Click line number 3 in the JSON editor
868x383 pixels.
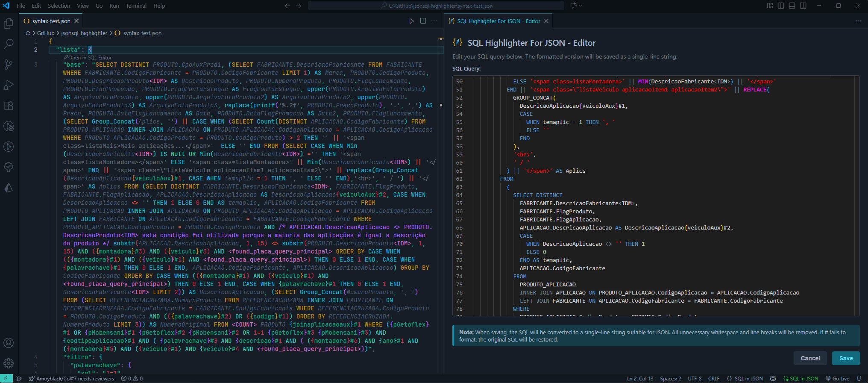pos(35,65)
